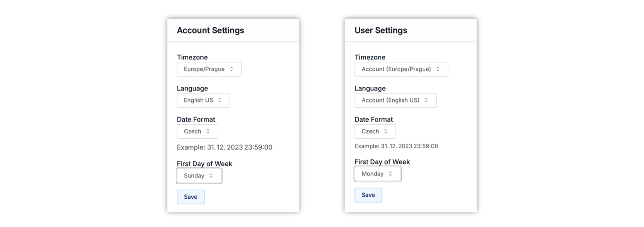The height and width of the screenshot is (227, 644).
Task: Open the English US language dropdown
Action: click(x=203, y=101)
